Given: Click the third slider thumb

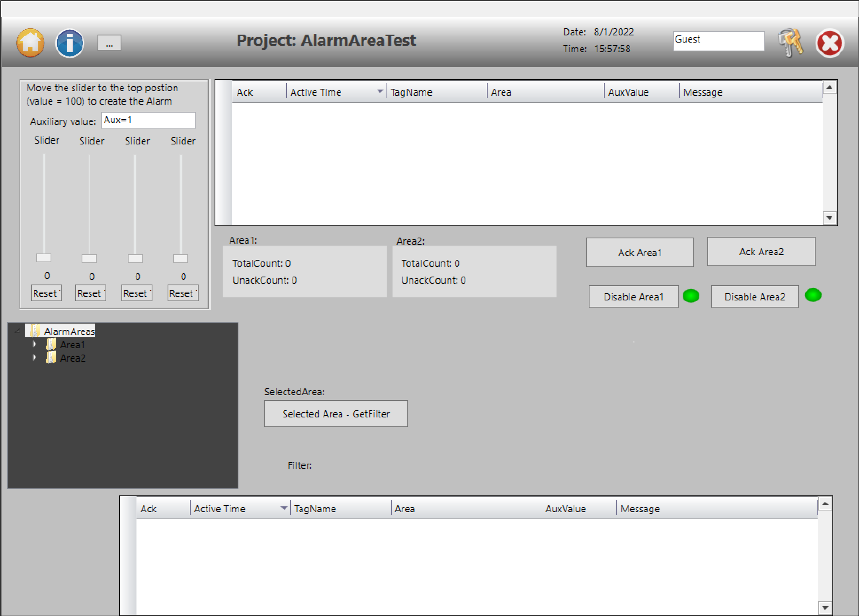Looking at the screenshot, I should pos(135,259).
